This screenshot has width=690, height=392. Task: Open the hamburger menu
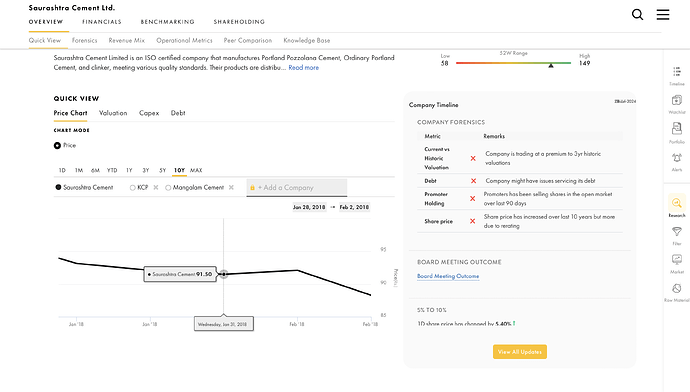[x=663, y=15]
